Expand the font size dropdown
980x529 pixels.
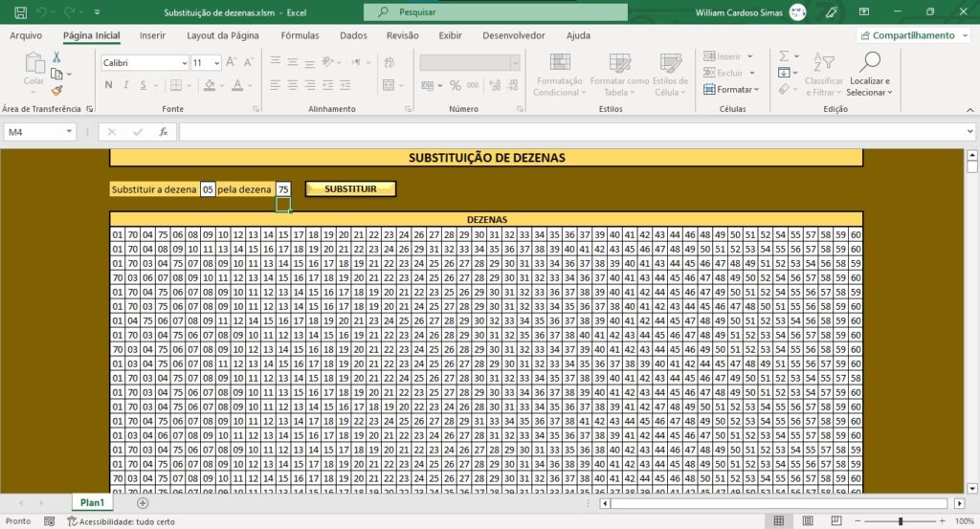[x=217, y=63]
